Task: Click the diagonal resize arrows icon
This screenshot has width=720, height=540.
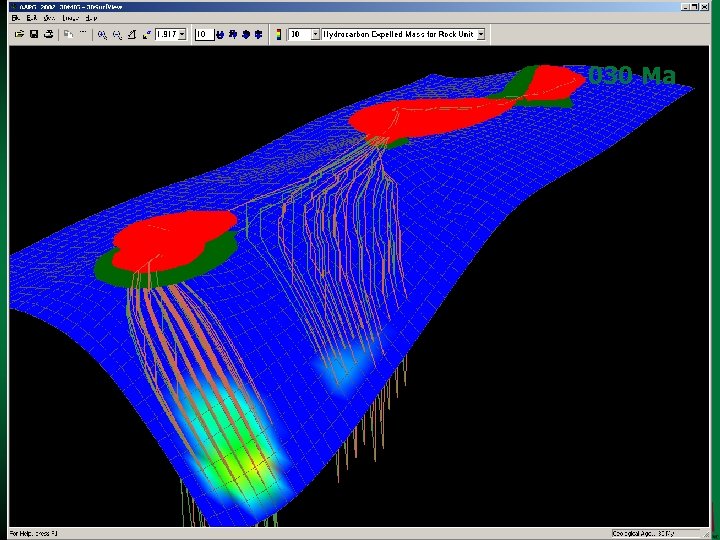Action: 146,34
